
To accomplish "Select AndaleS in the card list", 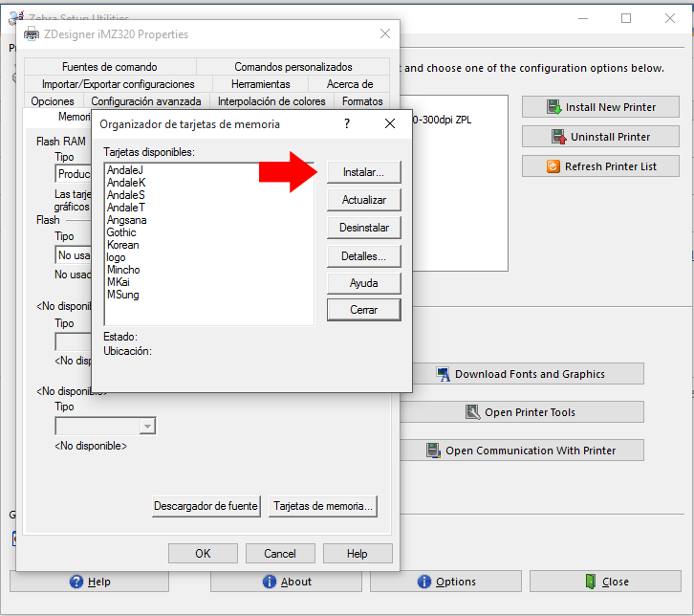I will (125, 195).
